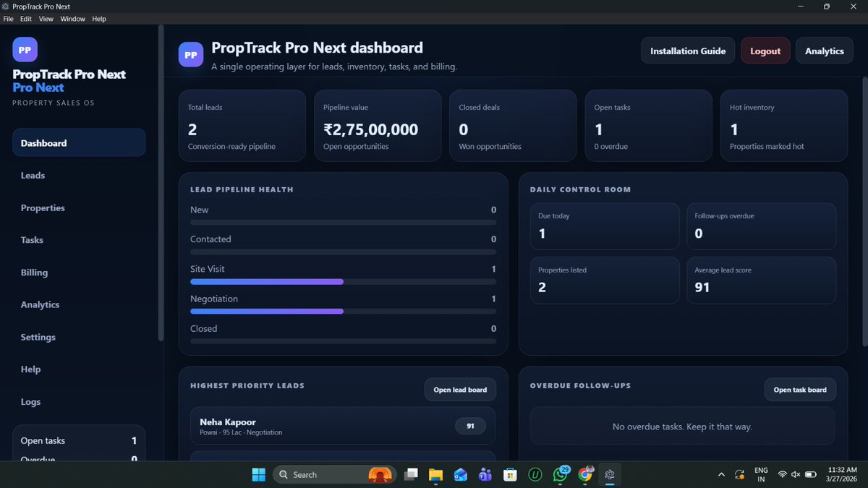Open Microsoft Store from the taskbar
The width and height of the screenshot is (868, 488).
510,474
